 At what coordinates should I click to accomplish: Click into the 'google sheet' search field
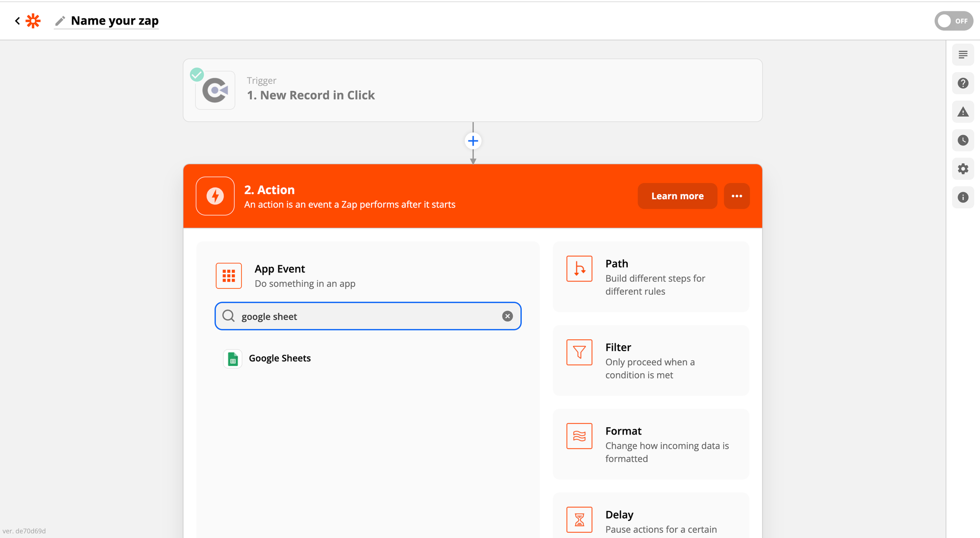point(368,316)
